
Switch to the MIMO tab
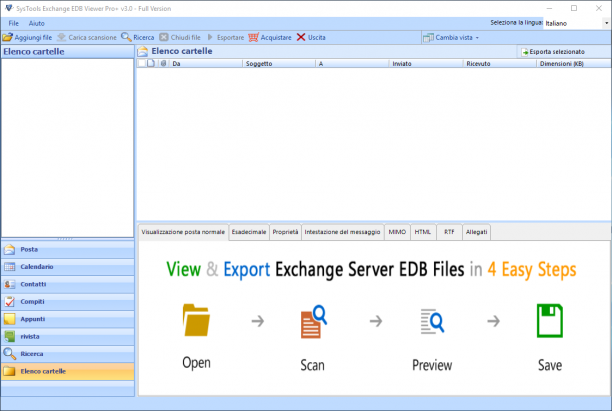(x=397, y=232)
